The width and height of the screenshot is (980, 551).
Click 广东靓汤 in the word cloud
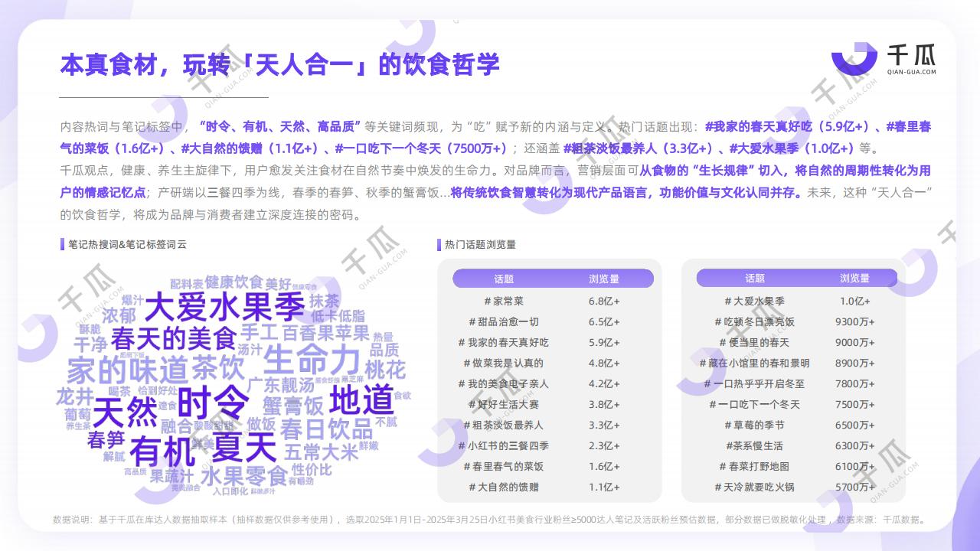coord(282,384)
